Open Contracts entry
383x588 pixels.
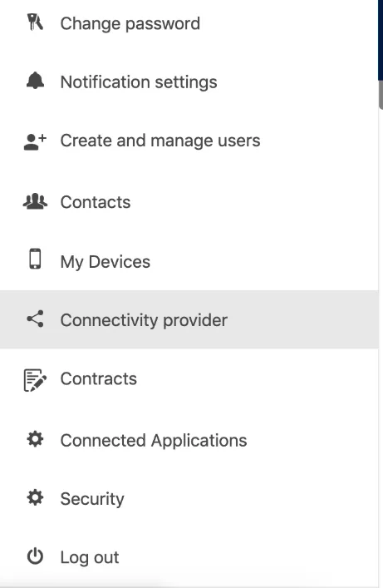click(99, 378)
